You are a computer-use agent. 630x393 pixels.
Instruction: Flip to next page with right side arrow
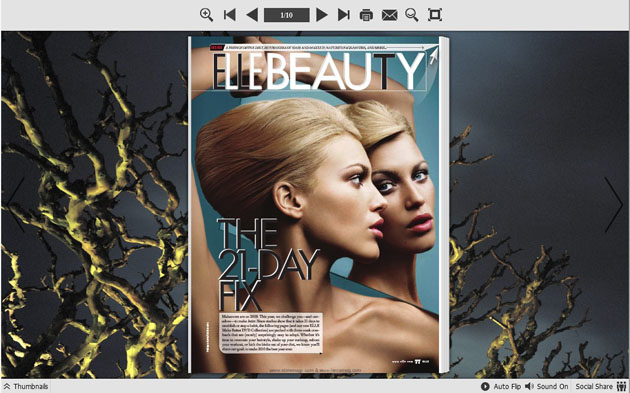coord(614,205)
